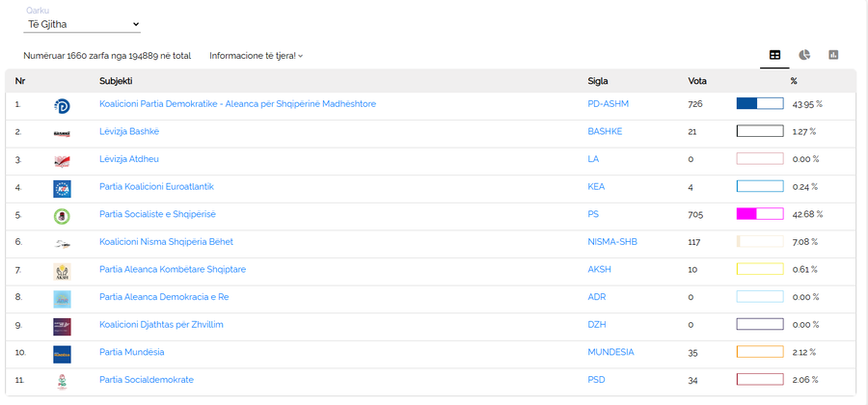Image resolution: width=868 pixels, height=405 pixels.
Task: Open Koalicioni Djathtas për Zhvillim link
Action: click(x=161, y=325)
